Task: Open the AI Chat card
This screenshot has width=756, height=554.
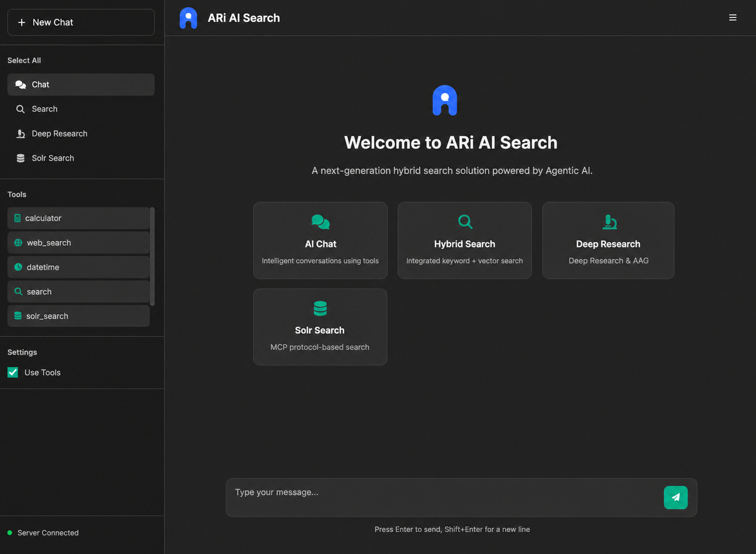Action: (x=320, y=241)
